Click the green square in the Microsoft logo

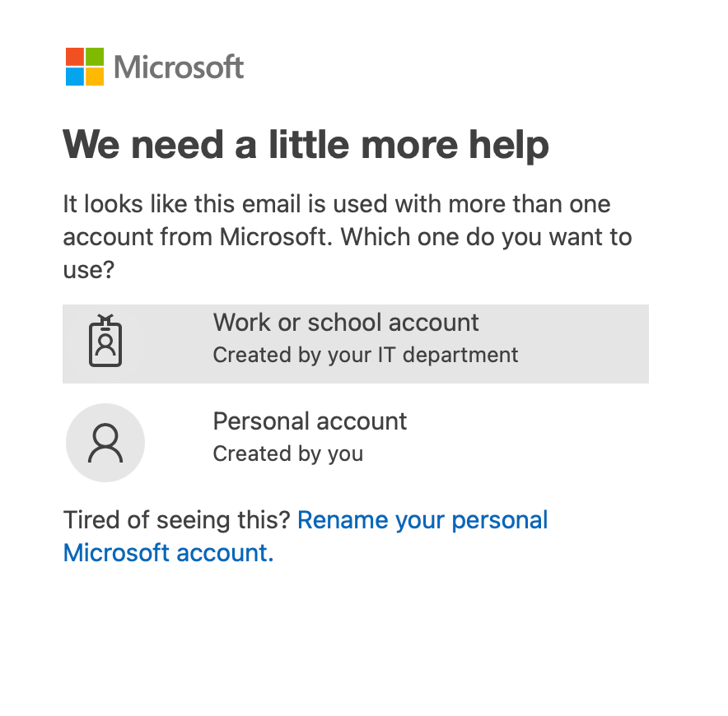coord(93,58)
